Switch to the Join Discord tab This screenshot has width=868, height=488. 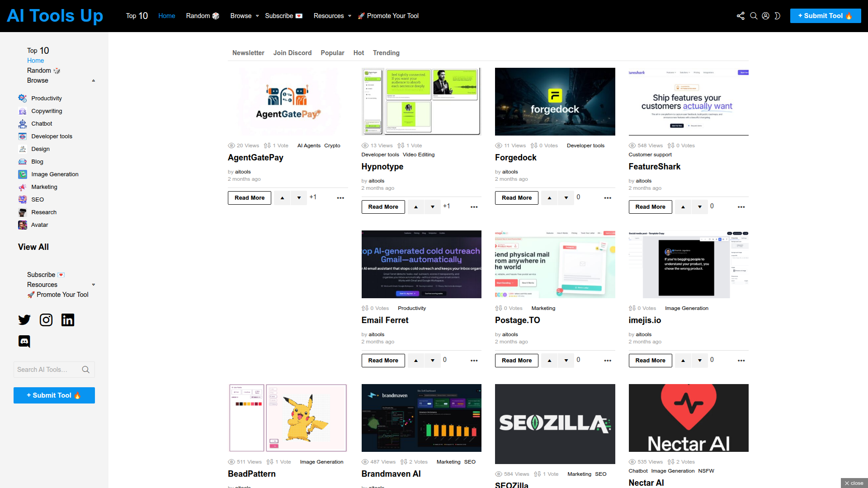click(292, 53)
